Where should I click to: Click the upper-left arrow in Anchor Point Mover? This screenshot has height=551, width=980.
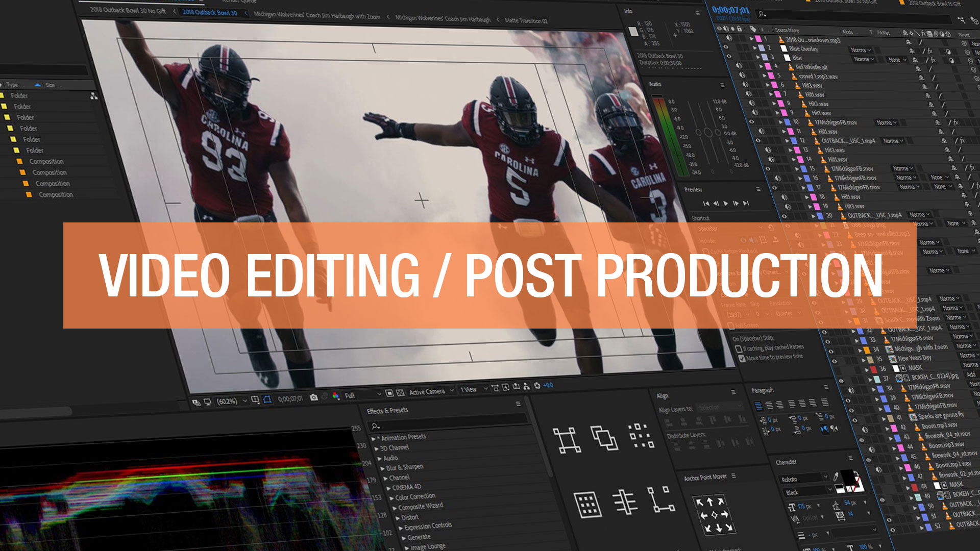click(700, 502)
